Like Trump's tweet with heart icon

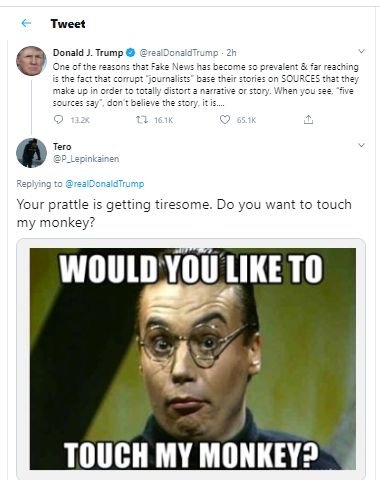[x=225, y=119]
